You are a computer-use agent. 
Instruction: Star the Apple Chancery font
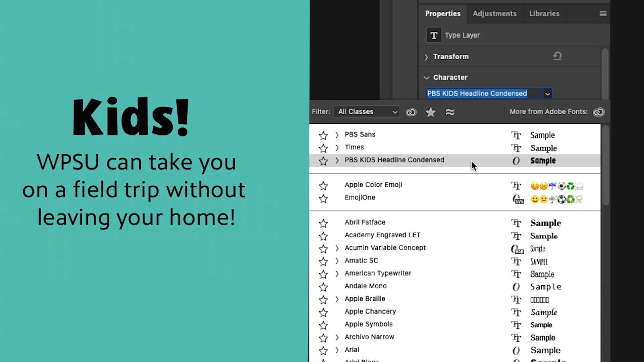point(323,312)
